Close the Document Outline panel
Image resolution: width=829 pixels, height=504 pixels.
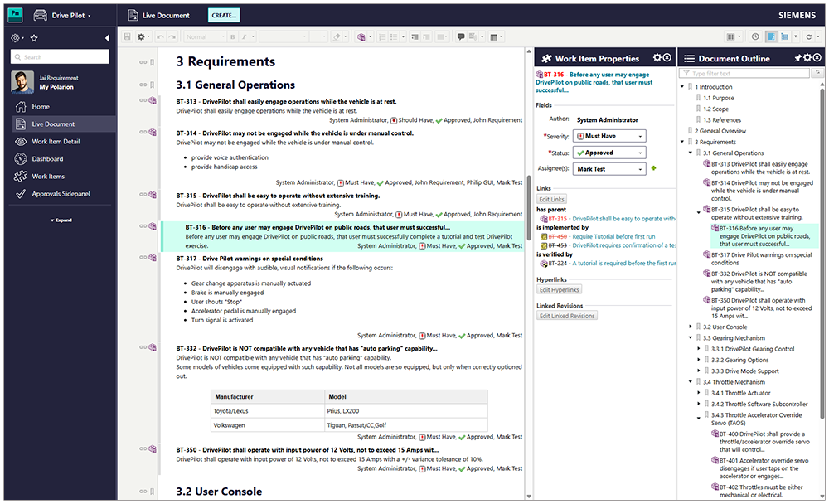(817, 58)
